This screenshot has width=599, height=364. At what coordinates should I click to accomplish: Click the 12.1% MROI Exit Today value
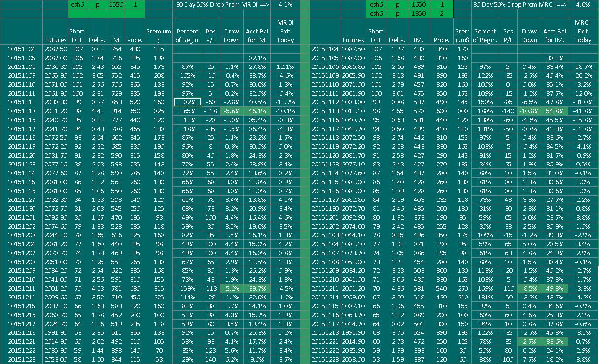(286, 67)
